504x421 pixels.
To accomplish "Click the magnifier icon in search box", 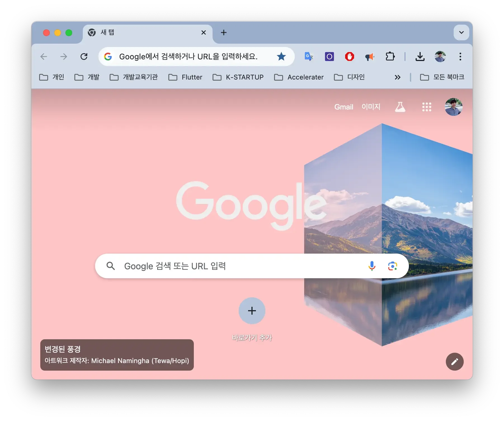I will point(111,266).
